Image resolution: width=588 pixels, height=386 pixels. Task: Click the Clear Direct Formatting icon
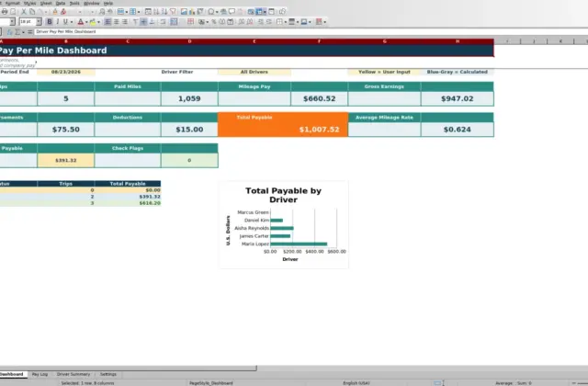click(x=63, y=12)
